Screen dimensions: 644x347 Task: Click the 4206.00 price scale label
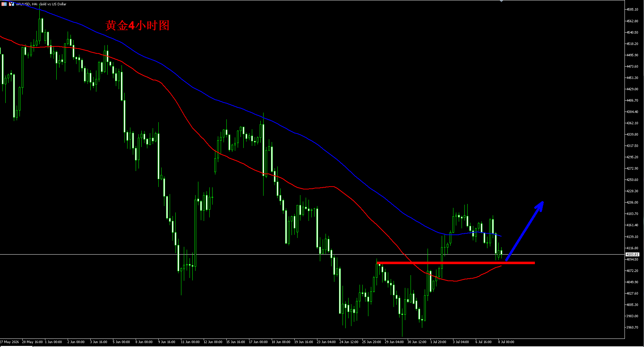pos(632,202)
